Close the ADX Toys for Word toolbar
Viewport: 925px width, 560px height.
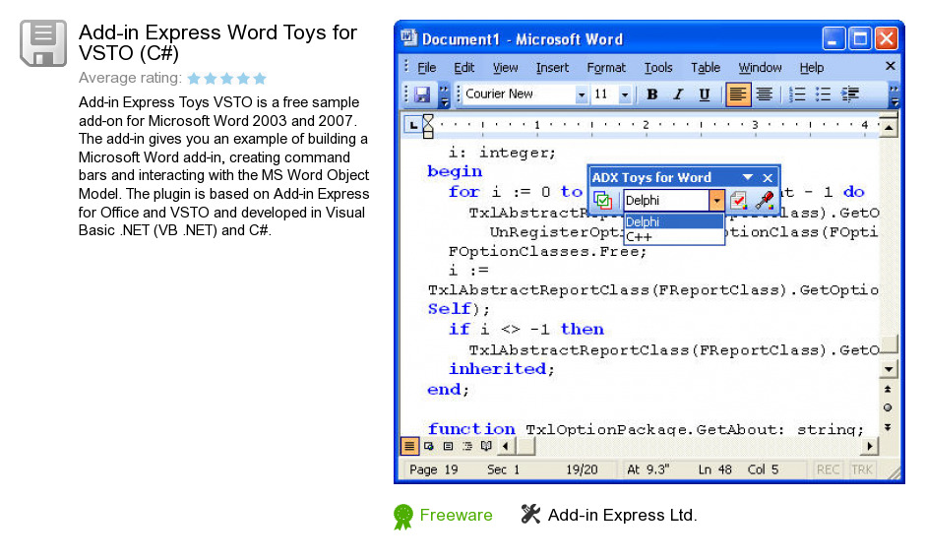point(768,177)
